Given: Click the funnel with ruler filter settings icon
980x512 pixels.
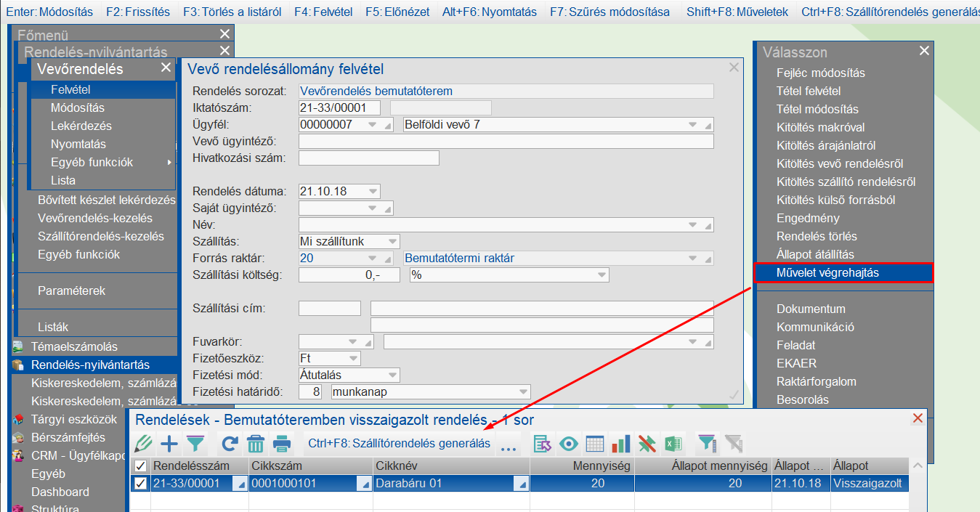Looking at the screenshot, I should [707, 444].
